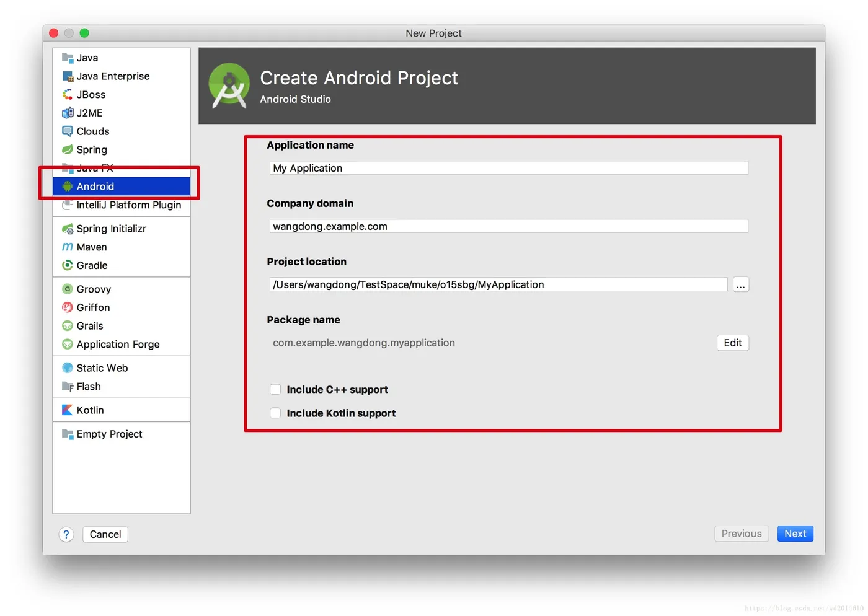Select Gradle project type

[122, 265]
